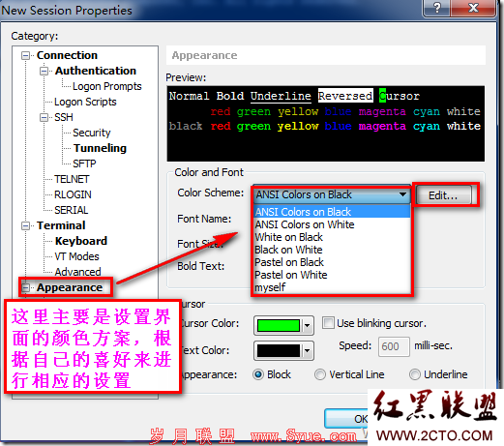504x446 pixels.
Task: Click the OK button
Action: (346, 419)
